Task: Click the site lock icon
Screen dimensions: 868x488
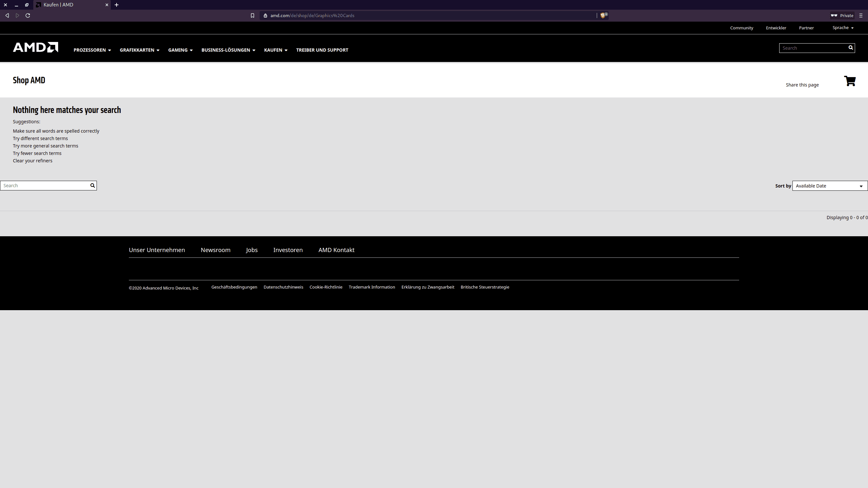Action: 265,15
